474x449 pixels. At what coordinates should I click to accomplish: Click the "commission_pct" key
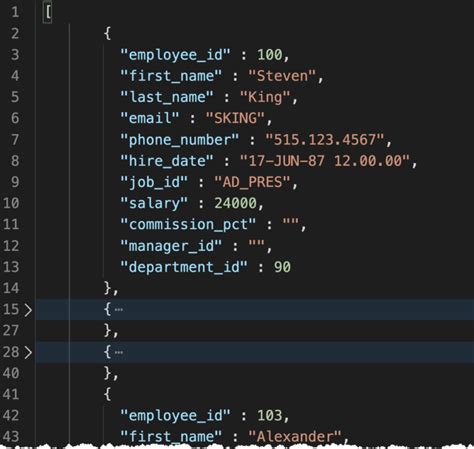[188, 225]
